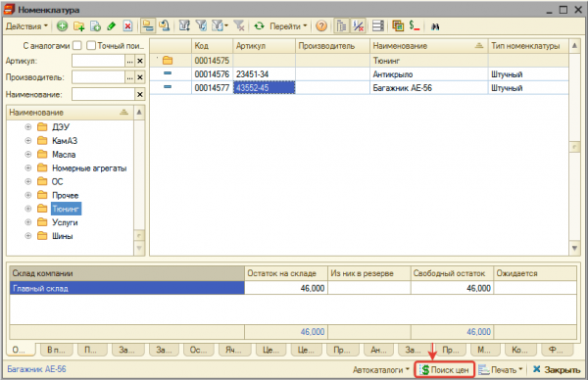Expand the Масла folder node
Viewport: 588px width, 380px height.
pyautogui.click(x=28, y=155)
